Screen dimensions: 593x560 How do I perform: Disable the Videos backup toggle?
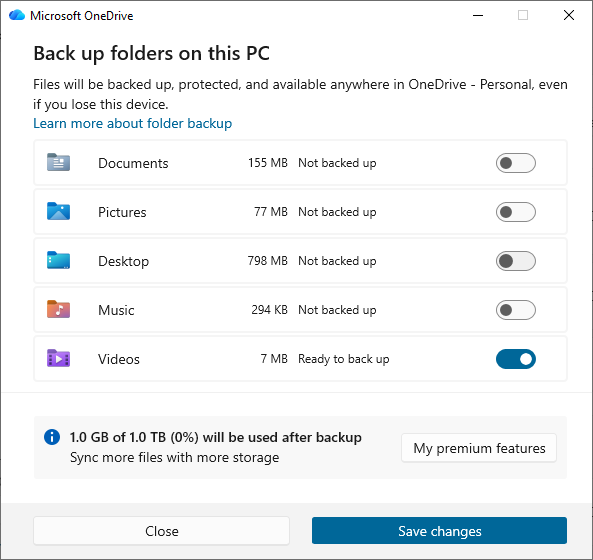point(515,359)
